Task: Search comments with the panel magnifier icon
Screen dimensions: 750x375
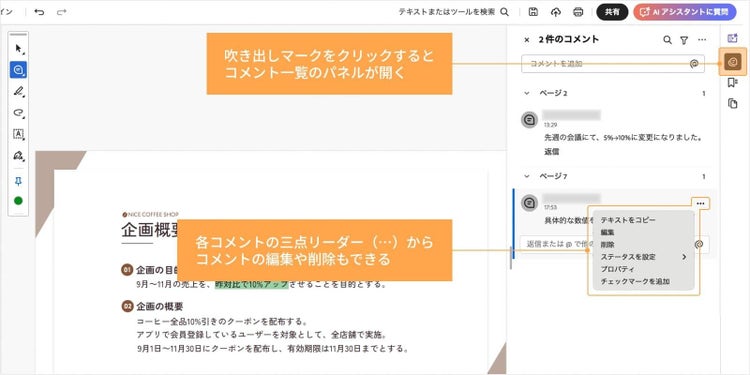Action: pos(667,40)
